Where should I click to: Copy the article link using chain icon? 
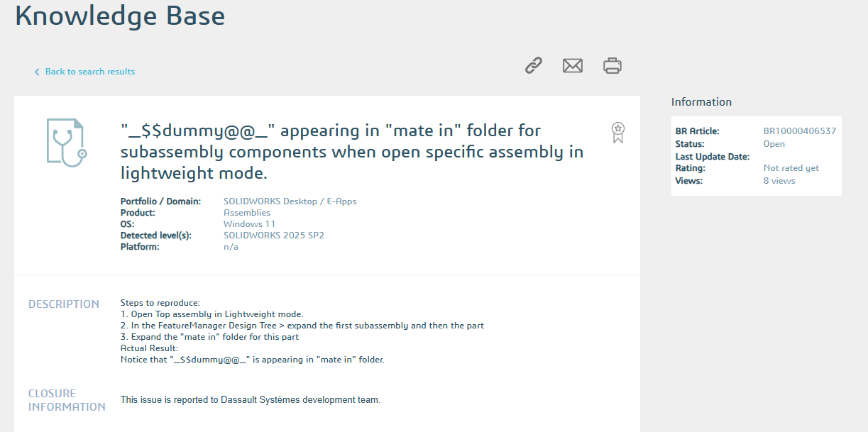(x=534, y=66)
